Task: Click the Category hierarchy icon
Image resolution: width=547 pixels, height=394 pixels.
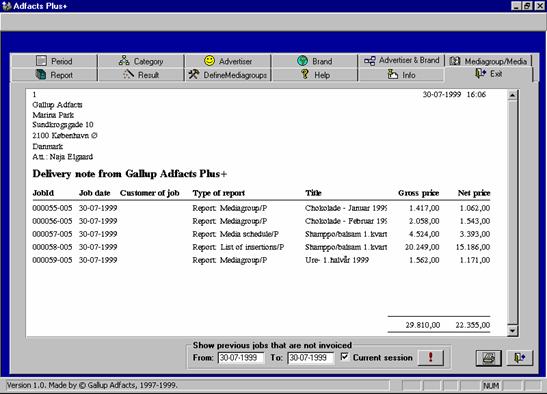Action: tap(124, 60)
